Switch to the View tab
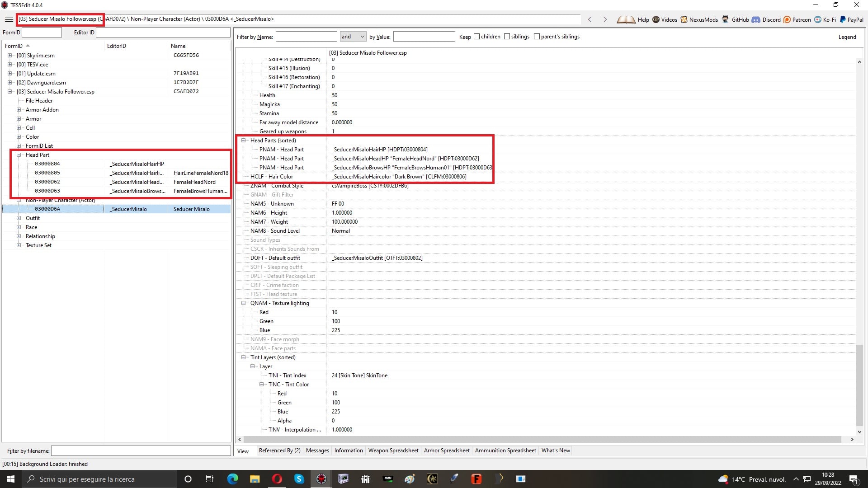Viewport: 868px width, 488px height. 243,451
